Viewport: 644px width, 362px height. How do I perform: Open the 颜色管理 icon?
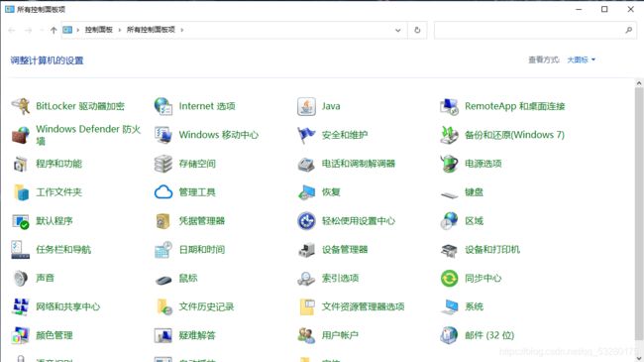[x=21, y=335]
